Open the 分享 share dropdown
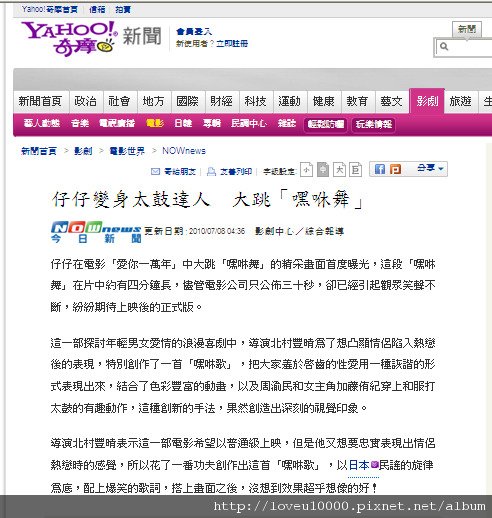 430,169
